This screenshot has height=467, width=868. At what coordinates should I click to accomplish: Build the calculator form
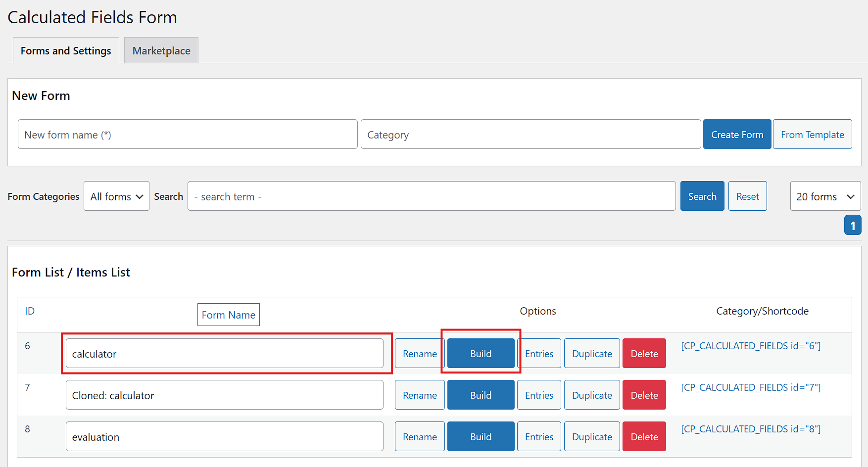pos(481,354)
